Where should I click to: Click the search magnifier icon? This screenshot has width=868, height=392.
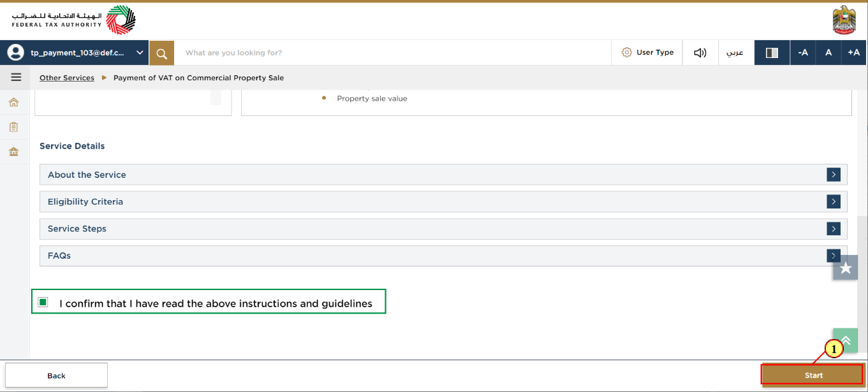pyautogui.click(x=161, y=53)
